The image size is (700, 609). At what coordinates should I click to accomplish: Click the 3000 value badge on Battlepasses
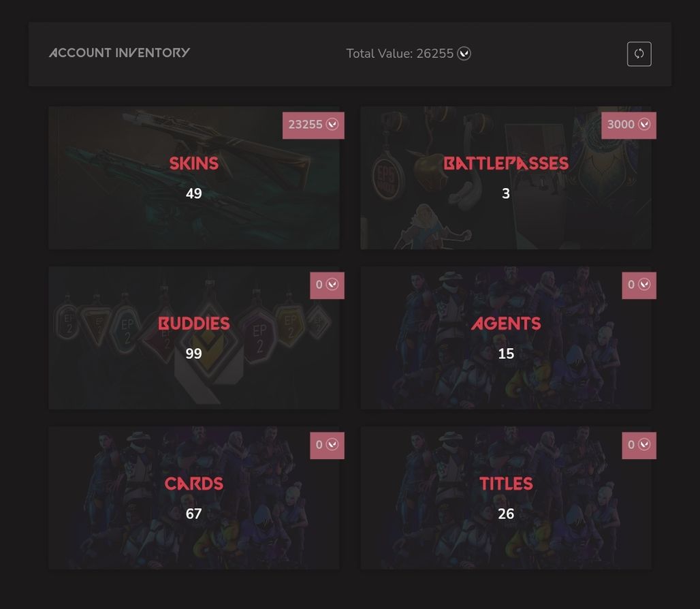629,125
